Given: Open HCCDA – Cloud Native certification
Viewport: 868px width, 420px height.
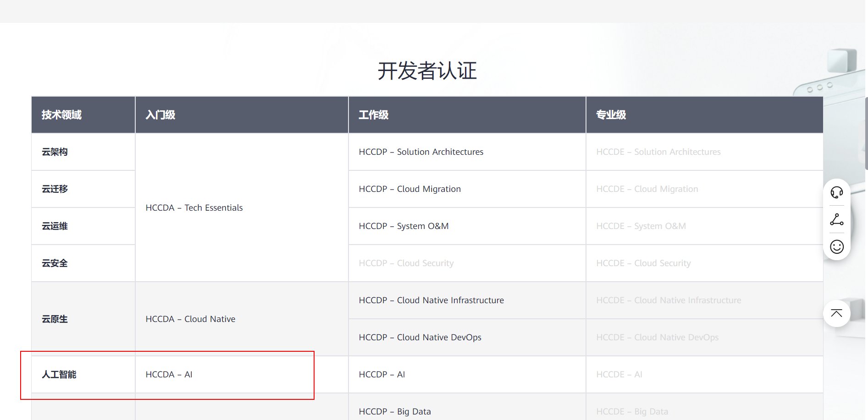Looking at the screenshot, I should pyautogui.click(x=190, y=319).
